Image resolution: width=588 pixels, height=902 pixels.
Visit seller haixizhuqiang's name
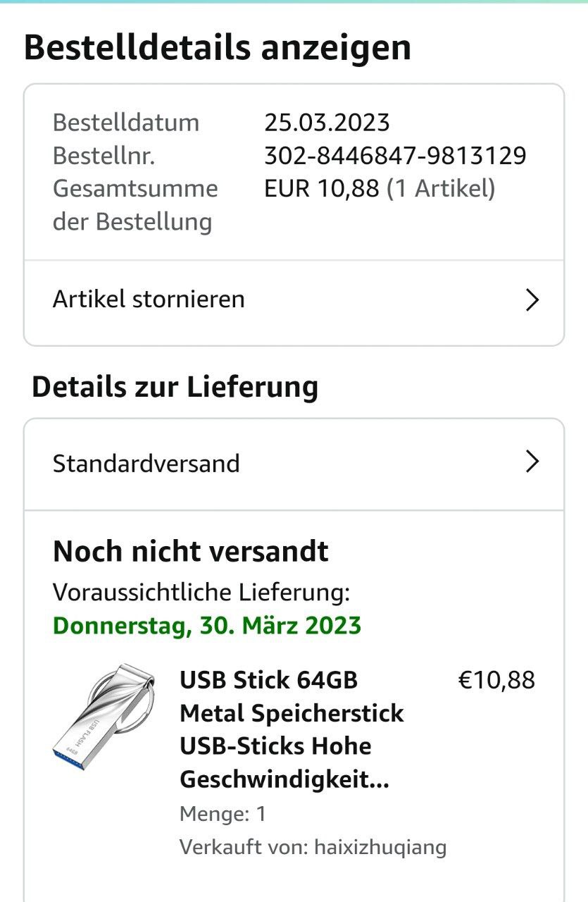pos(380,846)
